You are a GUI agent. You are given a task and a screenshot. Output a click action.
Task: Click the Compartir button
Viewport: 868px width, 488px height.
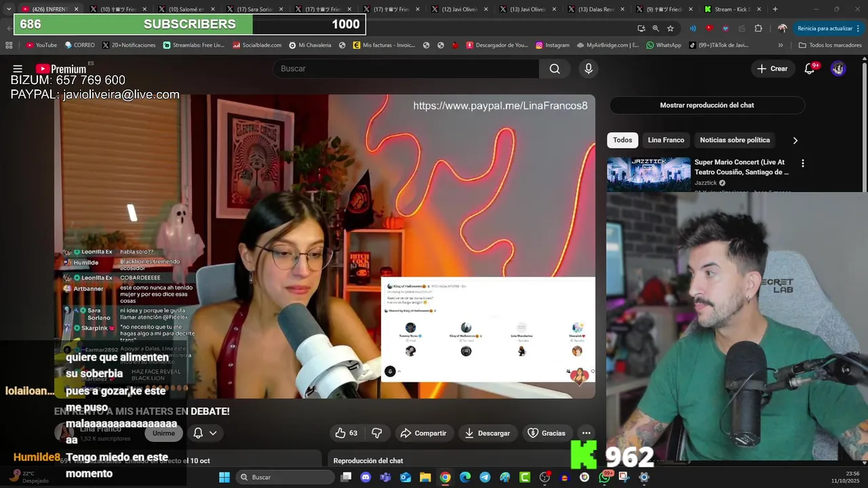[x=423, y=433]
